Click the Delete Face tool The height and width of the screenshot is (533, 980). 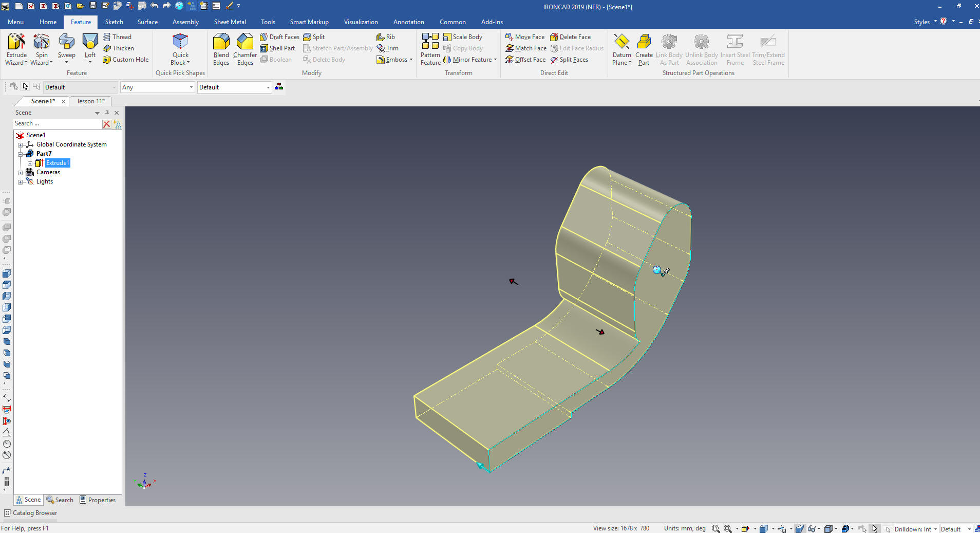point(571,37)
